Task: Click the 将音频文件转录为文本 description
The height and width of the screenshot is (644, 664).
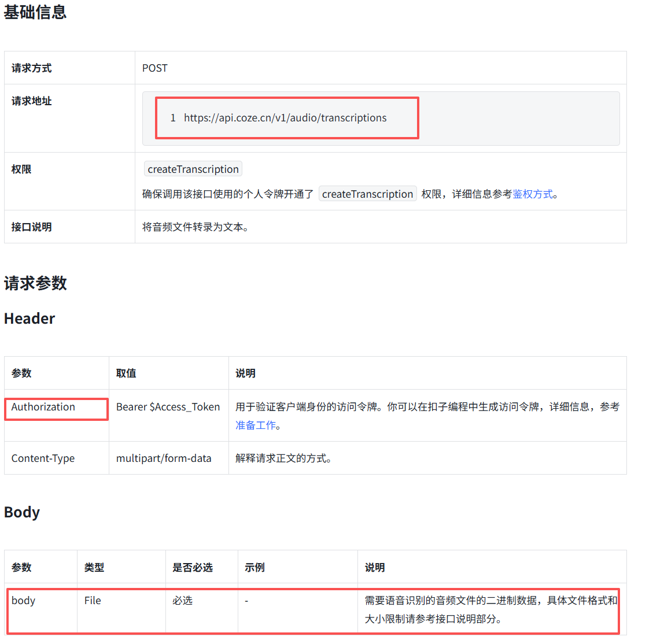Action: tap(195, 227)
